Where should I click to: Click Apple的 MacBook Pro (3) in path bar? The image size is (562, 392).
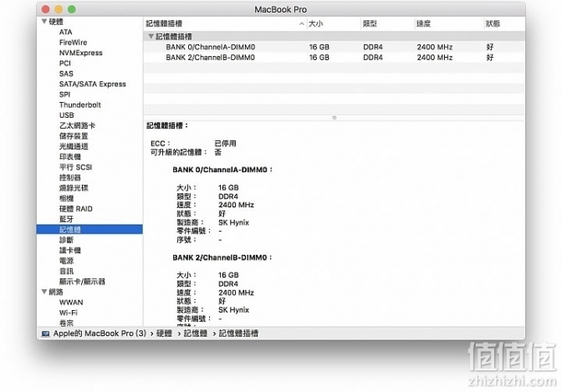(100, 333)
